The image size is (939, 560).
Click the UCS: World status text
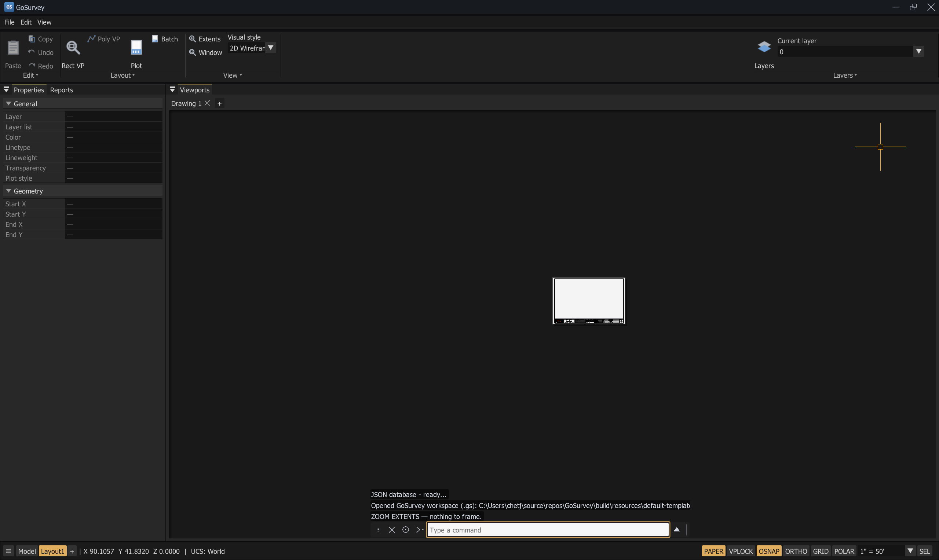(x=208, y=551)
